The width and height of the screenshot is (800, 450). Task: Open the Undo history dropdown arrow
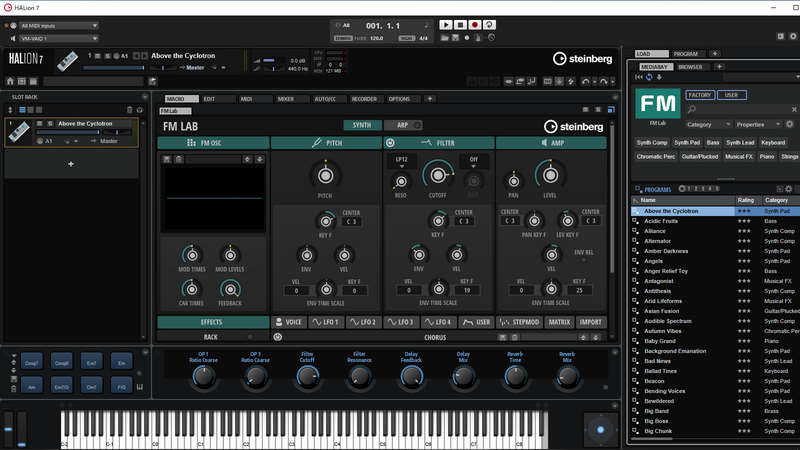(x=594, y=82)
